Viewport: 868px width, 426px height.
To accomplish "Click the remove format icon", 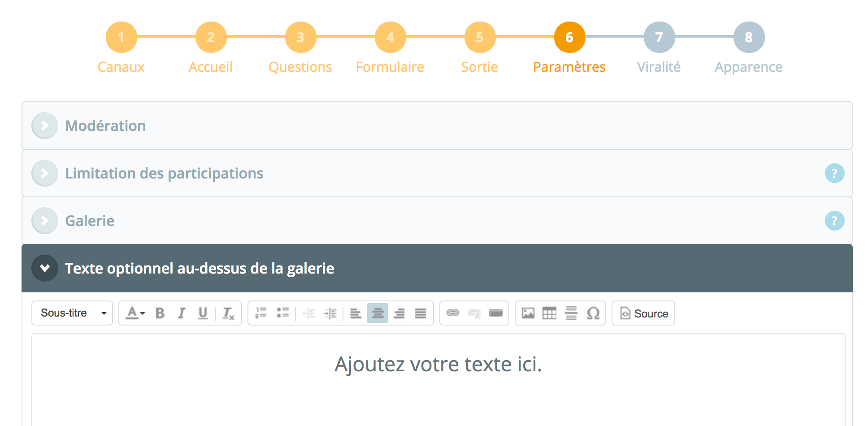I will tap(228, 313).
